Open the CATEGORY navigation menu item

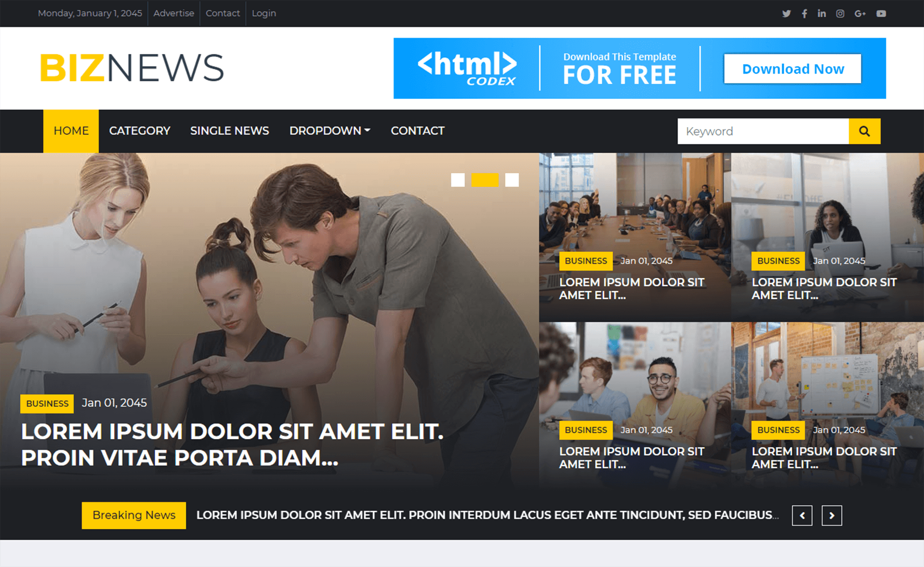pos(139,131)
